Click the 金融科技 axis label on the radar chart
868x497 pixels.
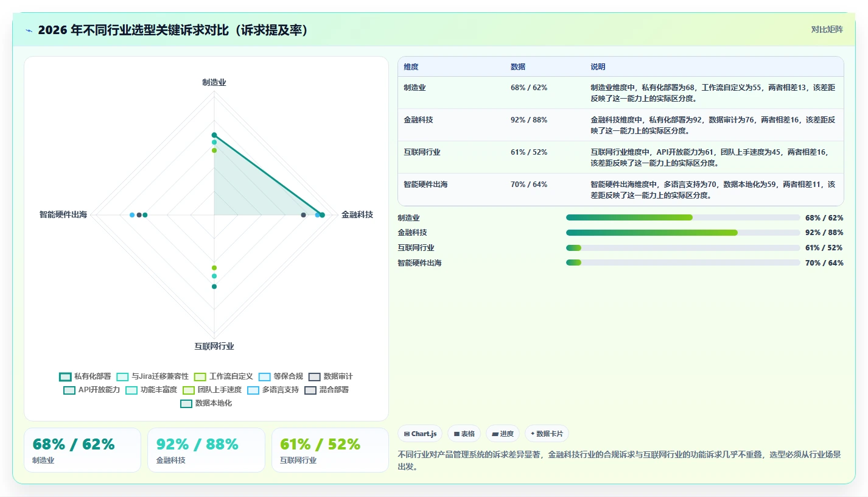(357, 214)
